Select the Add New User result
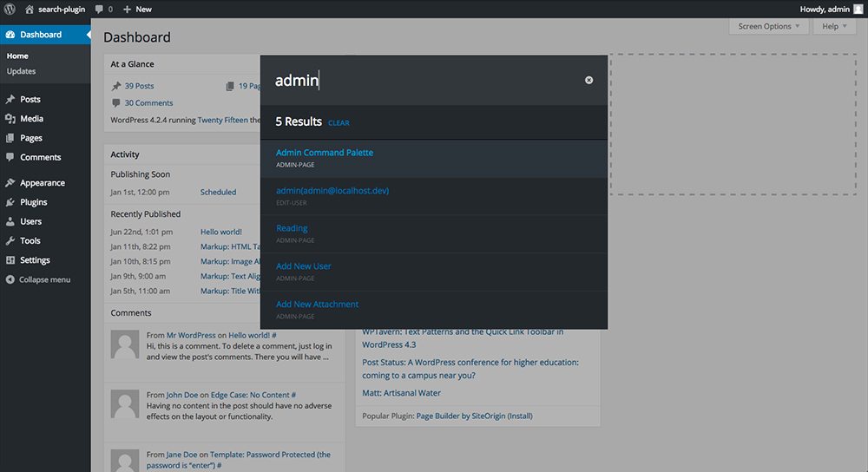Image resolution: width=868 pixels, height=472 pixels. [434, 272]
